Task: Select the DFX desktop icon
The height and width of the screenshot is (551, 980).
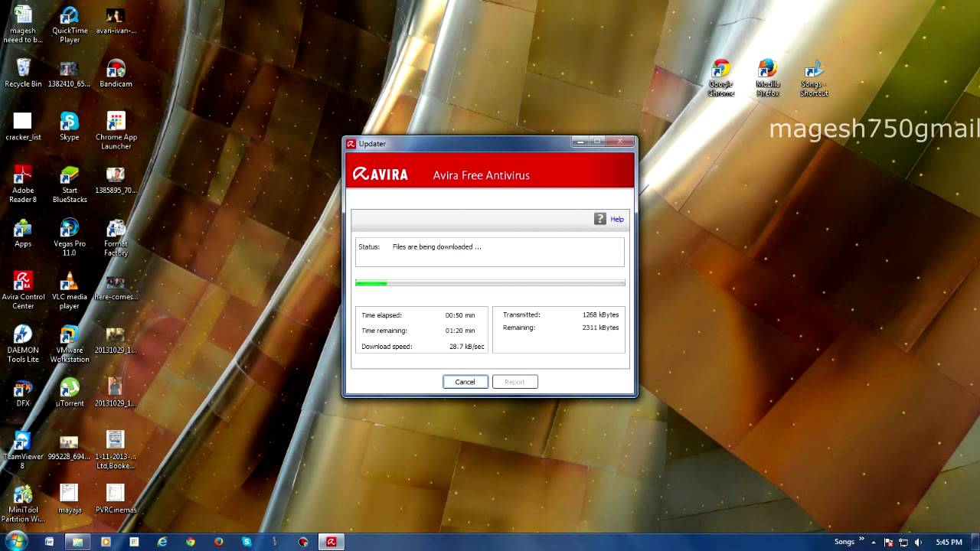Action: [x=23, y=393]
